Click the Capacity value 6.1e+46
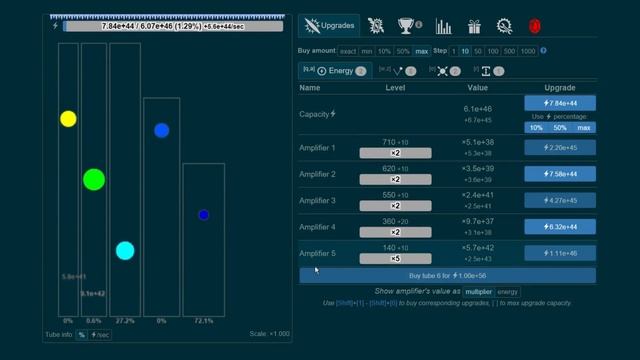Image resolution: width=640 pixels, height=360 pixels. point(478,109)
